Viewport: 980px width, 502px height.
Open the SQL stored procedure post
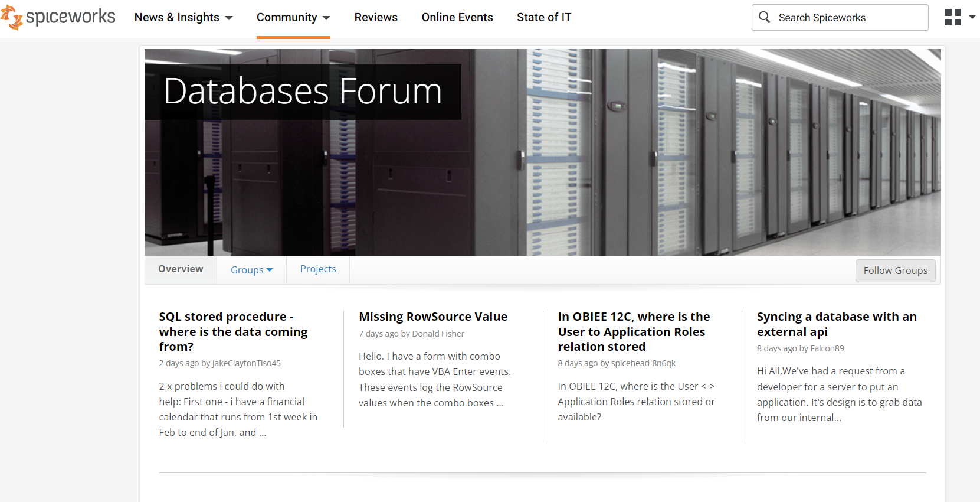[x=233, y=331]
